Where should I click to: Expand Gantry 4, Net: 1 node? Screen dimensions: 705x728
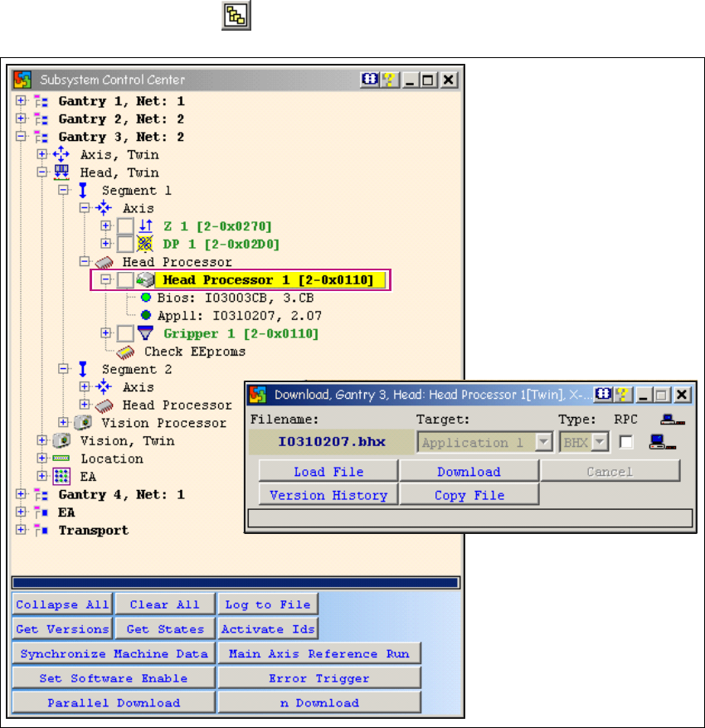[x=21, y=494]
